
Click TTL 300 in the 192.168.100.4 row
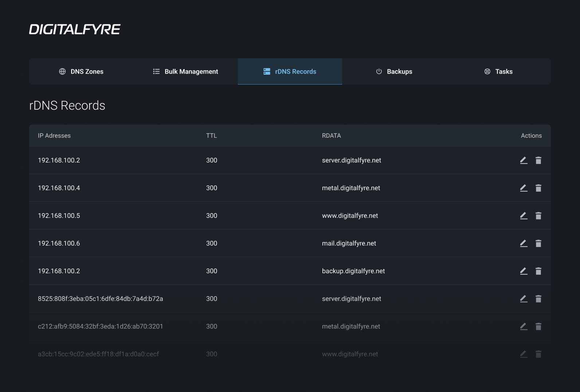pos(212,188)
